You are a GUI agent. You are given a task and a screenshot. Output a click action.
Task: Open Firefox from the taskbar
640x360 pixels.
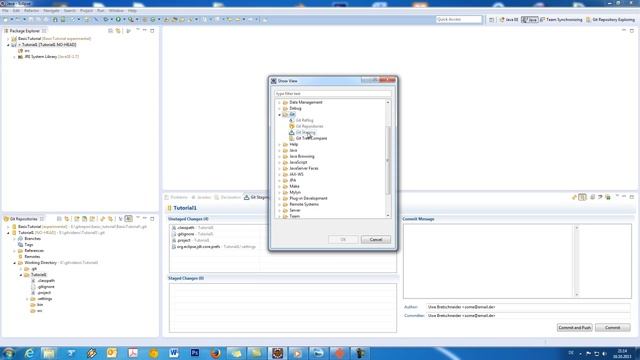(x=216, y=353)
